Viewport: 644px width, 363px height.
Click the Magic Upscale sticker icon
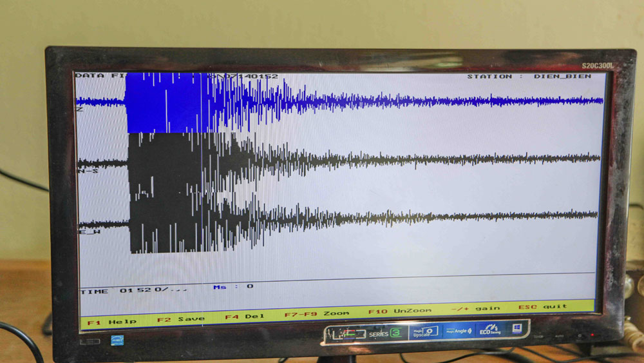[x=424, y=331]
